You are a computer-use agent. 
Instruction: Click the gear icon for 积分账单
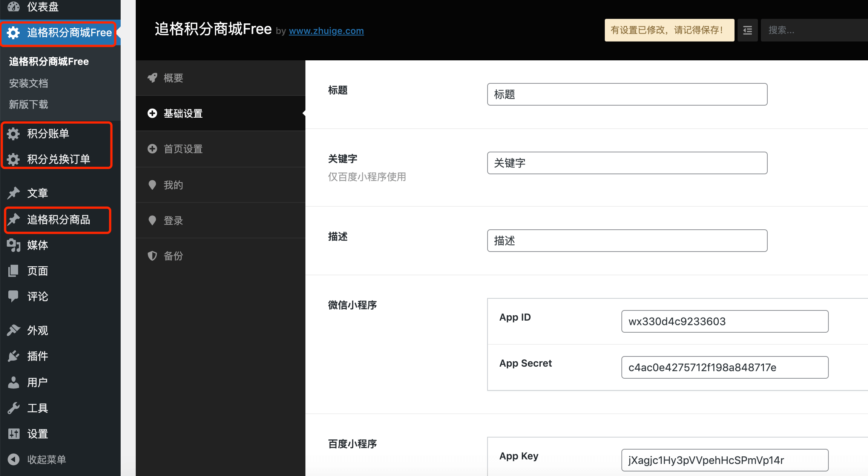point(14,134)
